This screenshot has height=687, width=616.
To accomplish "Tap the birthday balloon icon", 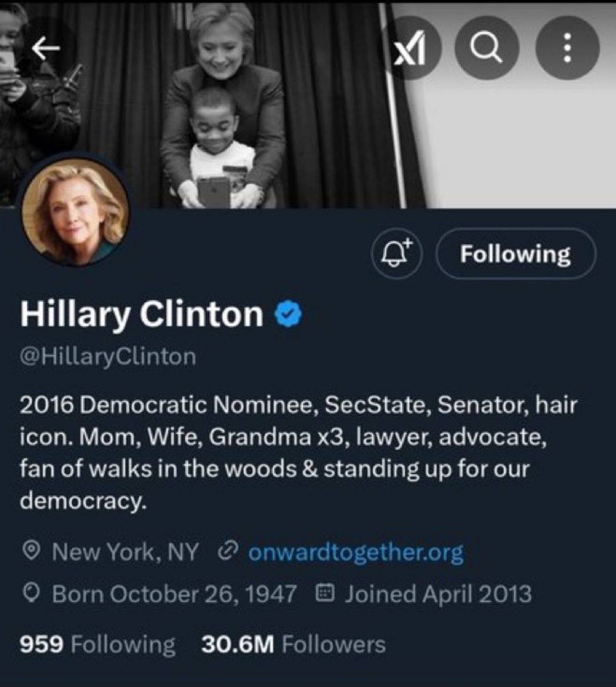I will coord(32,594).
